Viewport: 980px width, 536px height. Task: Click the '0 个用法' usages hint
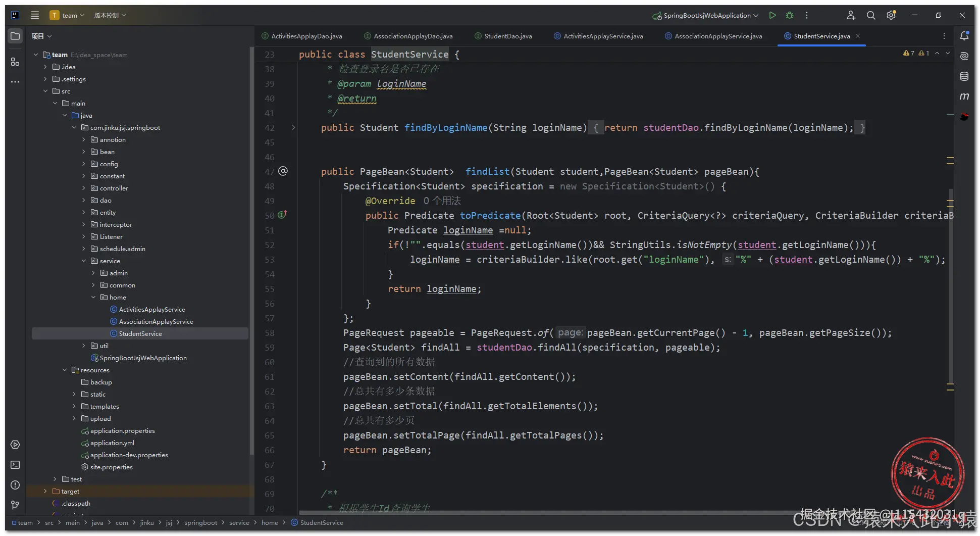click(x=442, y=201)
